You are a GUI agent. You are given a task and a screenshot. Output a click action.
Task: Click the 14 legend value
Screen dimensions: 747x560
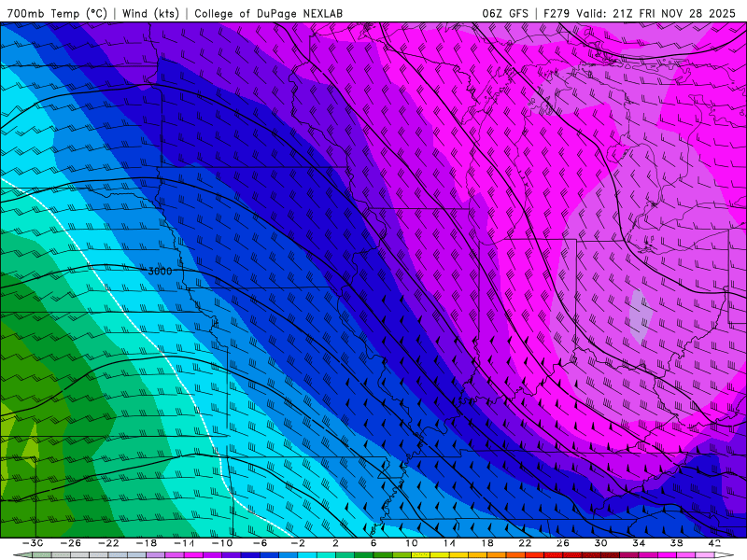[x=449, y=543]
